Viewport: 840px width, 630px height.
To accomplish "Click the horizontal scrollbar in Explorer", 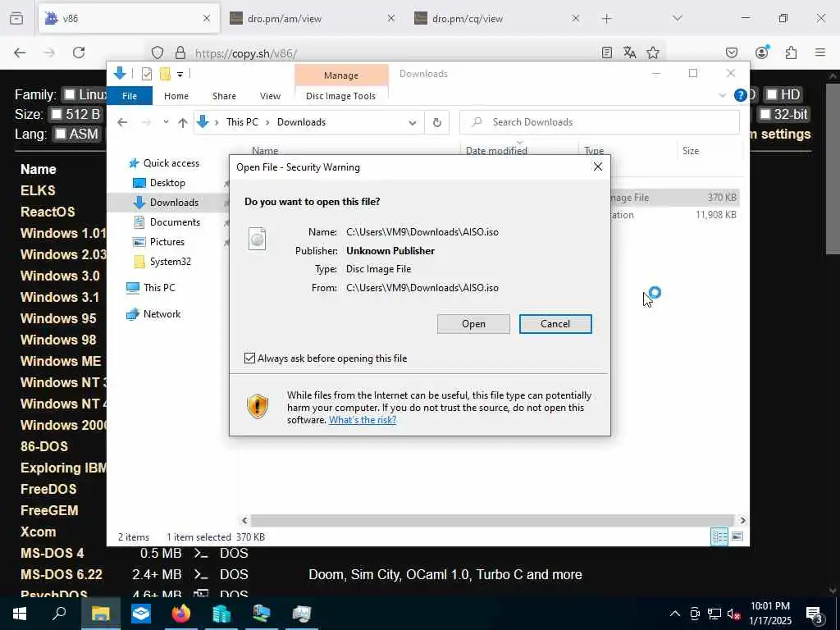I will point(492,520).
